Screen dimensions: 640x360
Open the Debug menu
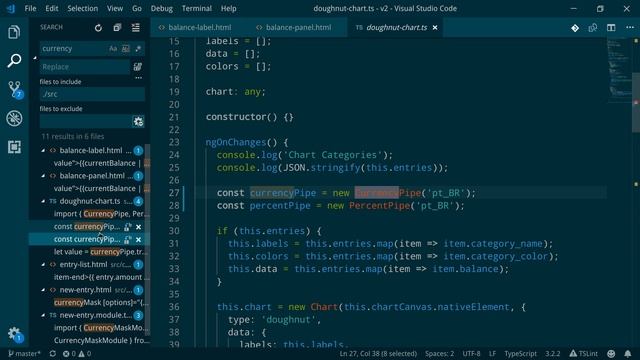161,8
